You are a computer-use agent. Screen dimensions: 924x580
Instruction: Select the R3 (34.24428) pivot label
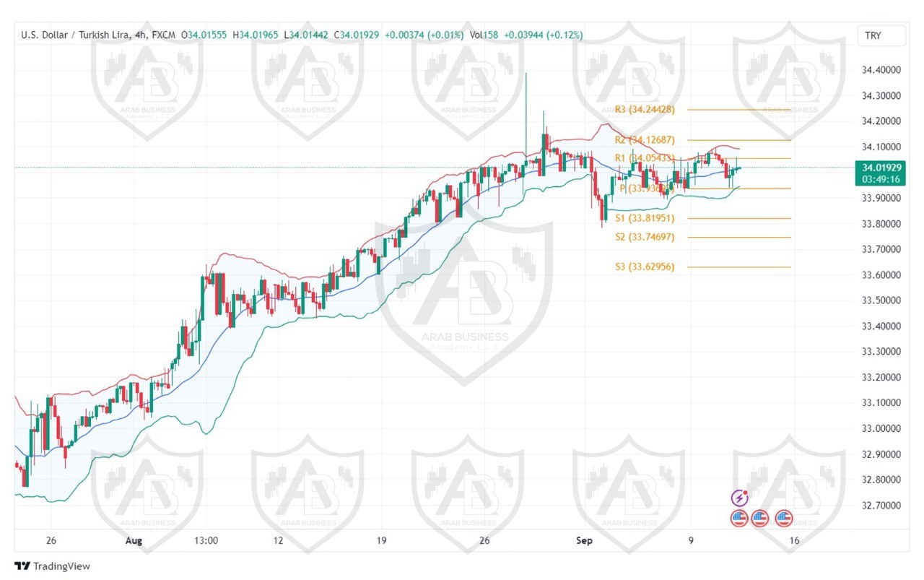(x=645, y=110)
